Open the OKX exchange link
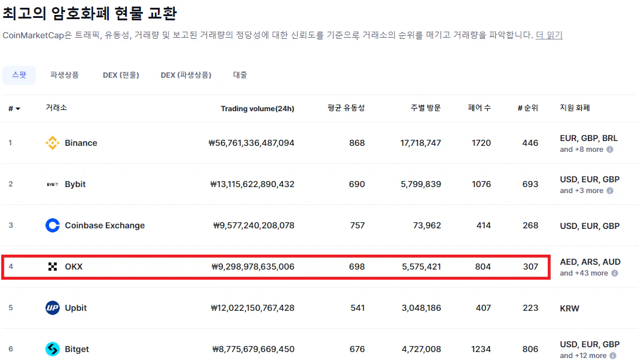This screenshot has height=364, width=638. point(74,267)
